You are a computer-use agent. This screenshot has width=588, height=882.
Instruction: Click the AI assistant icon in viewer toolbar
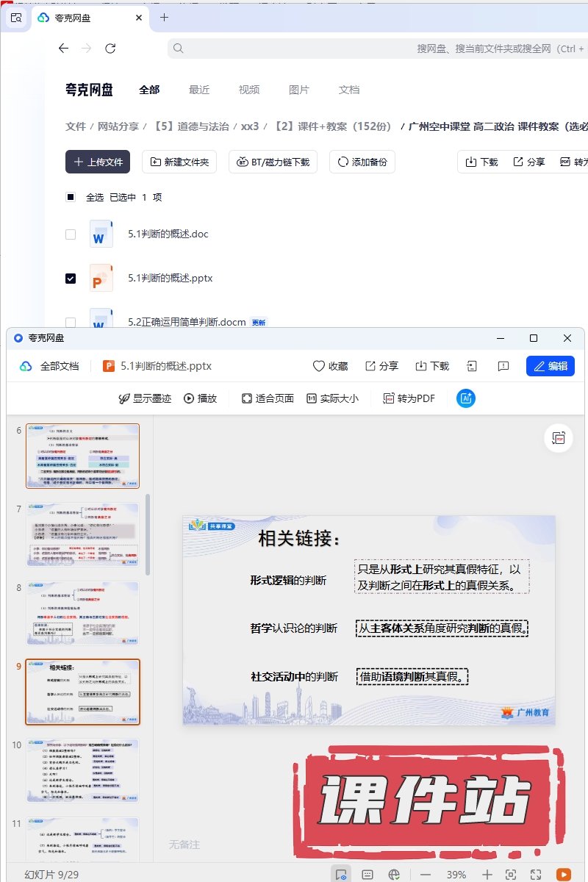click(x=465, y=398)
